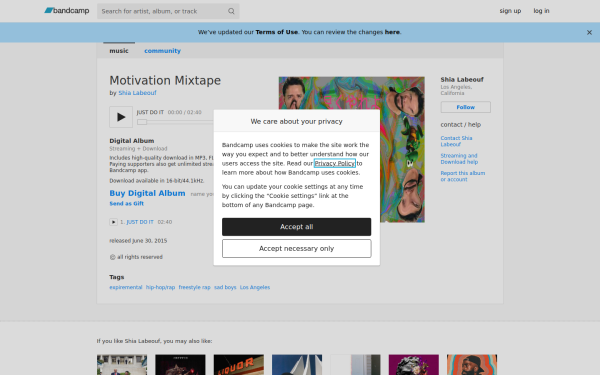Image resolution: width=600 pixels, height=375 pixels.
Task: Open the purple statue recommended album thumbnail
Action: pyautogui.click(x=414, y=365)
